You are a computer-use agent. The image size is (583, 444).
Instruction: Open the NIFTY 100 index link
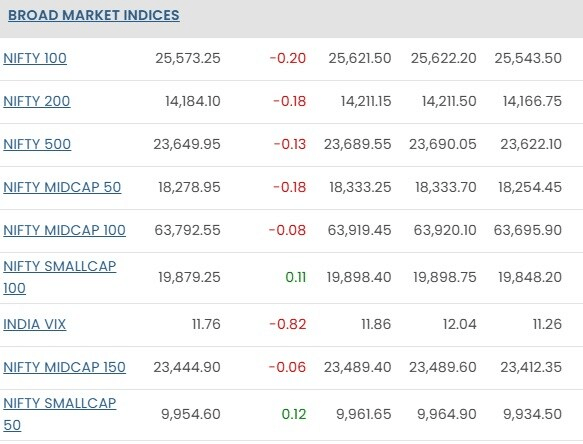35,58
